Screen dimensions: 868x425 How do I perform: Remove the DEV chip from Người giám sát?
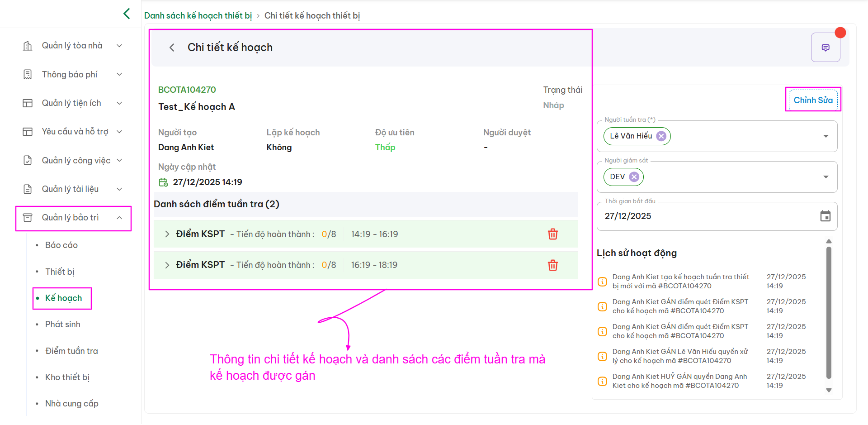pos(634,177)
